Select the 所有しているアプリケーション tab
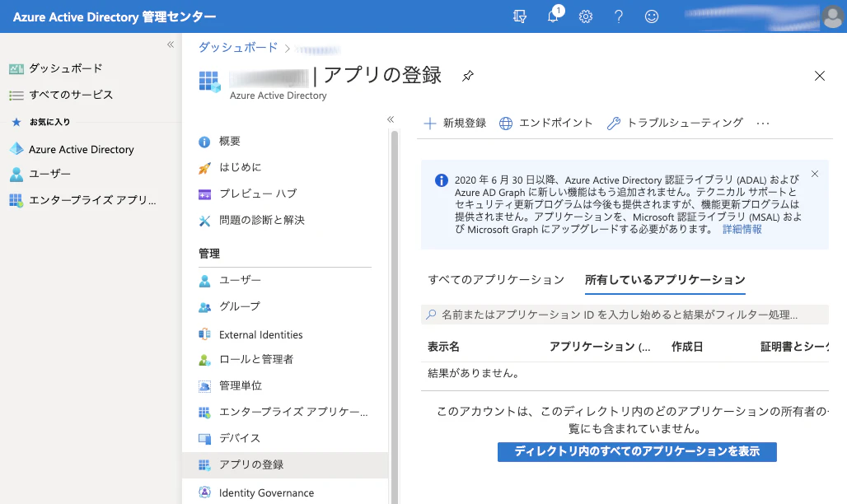This screenshot has height=504, width=847. (x=665, y=280)
